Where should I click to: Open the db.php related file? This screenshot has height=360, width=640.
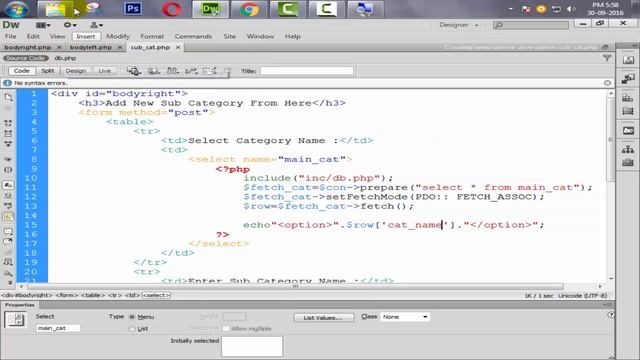[66, 58]
